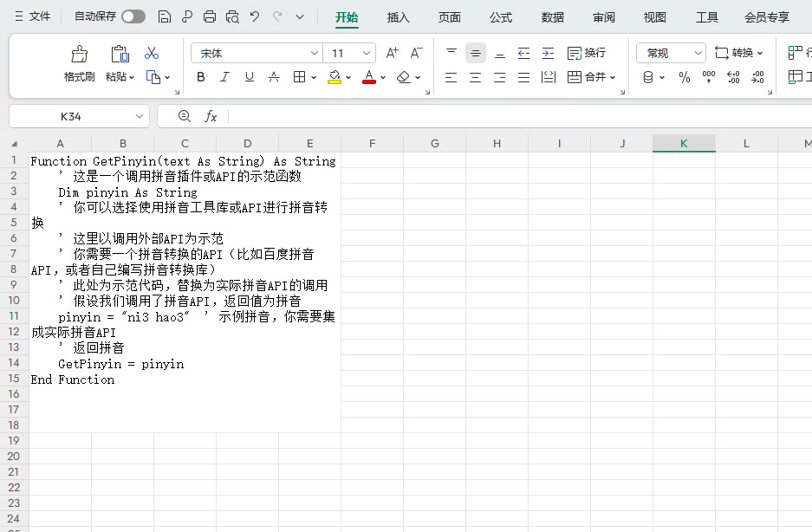Click the 合并 merge cells button
This screenshot has width=812, height=532.
pyautogui.click(x=591, y=77)
